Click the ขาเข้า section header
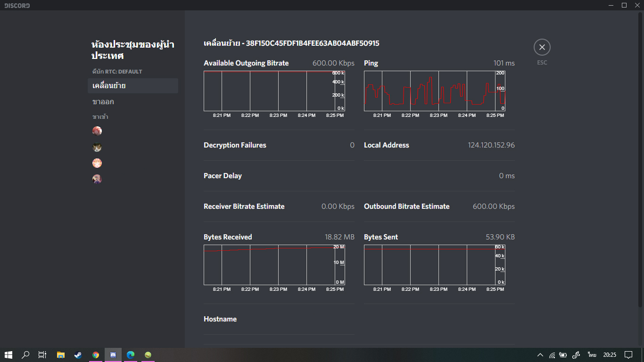This screenshot has height=362, width=644. point(100,117)
